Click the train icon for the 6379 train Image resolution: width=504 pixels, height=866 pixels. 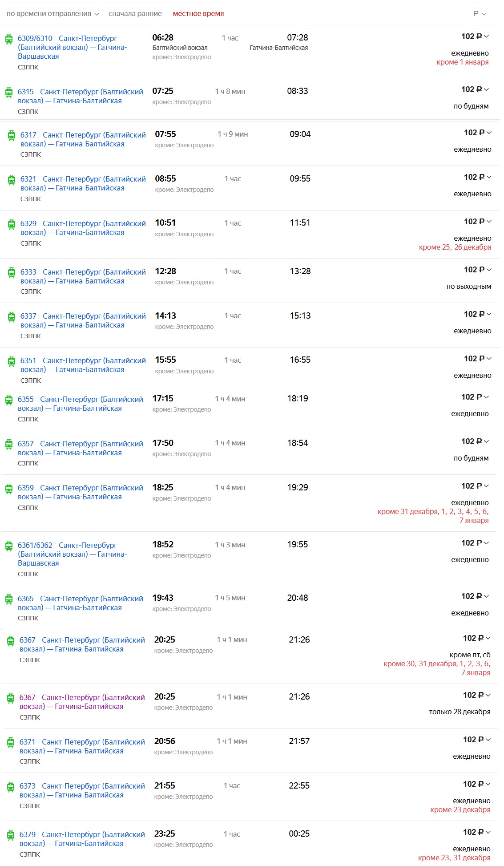11,835
